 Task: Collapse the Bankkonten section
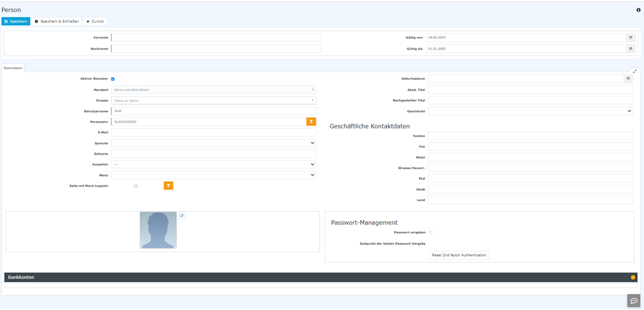click(x=633, y=277)
